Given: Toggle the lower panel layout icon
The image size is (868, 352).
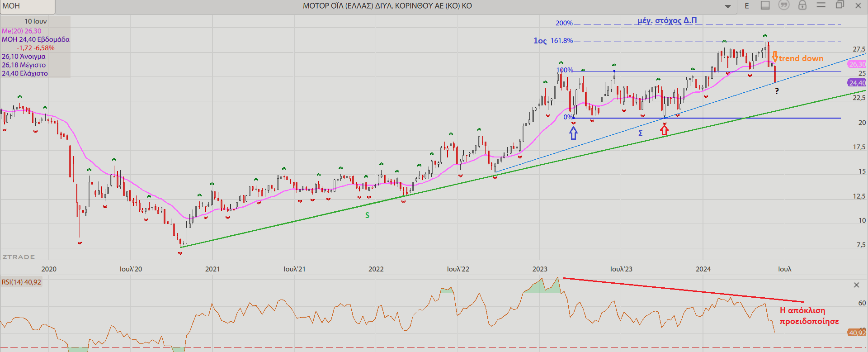Looking at the screenshot, I should pos(765,5).
